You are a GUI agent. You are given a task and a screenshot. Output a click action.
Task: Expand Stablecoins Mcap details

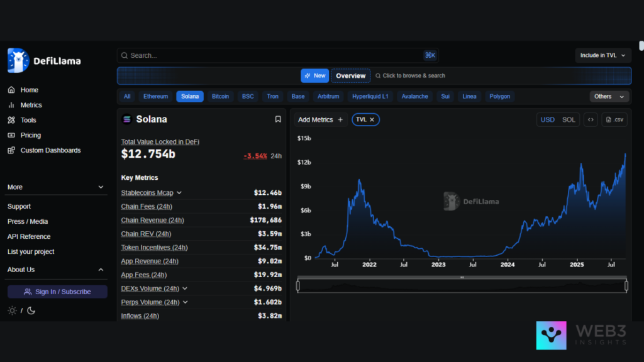pos(179,193)
